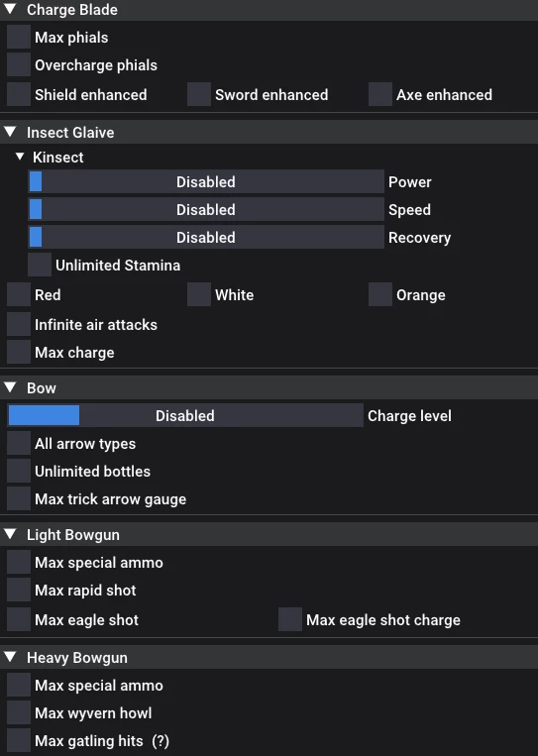Check Max eagle shot charge

[290, 619]
